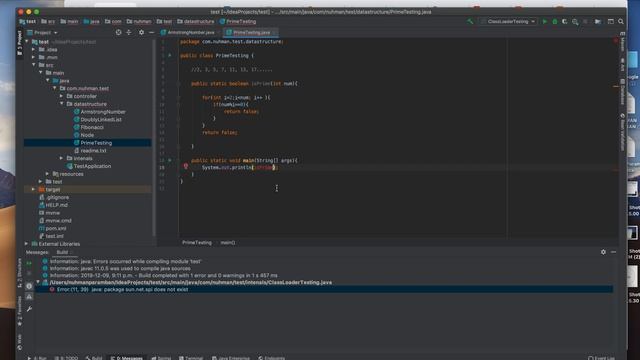Click the green hammer Build Project icon
The width and height of the screenshot is (640, 360).
coord(470,22)
